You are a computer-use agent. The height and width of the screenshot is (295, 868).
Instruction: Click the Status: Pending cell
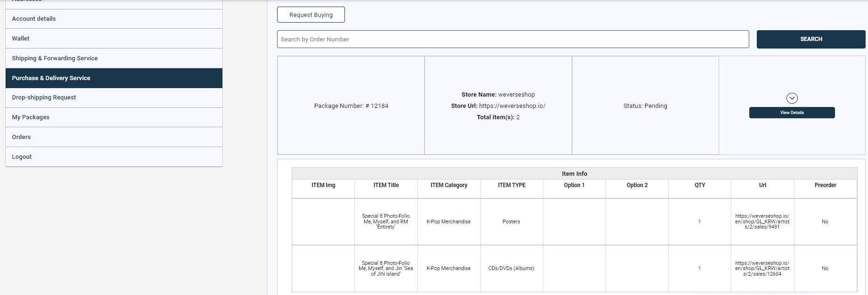pos(645,106)
